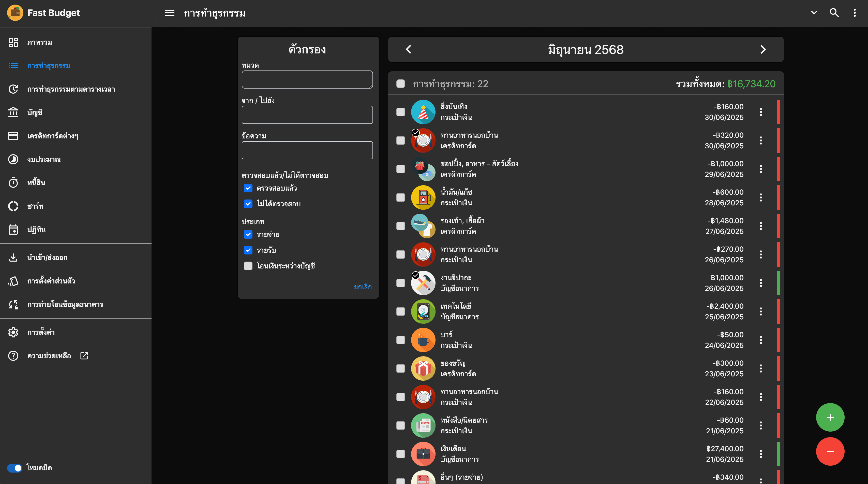Image resolution: width=868 pixels, height=484 pixels.
Task: Click the หมวด category filter field
Action: [x=307, y=80]
